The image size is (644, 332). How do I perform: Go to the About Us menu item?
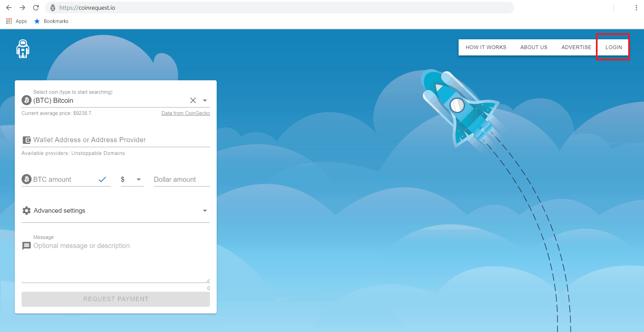click(x=534, y=47)
